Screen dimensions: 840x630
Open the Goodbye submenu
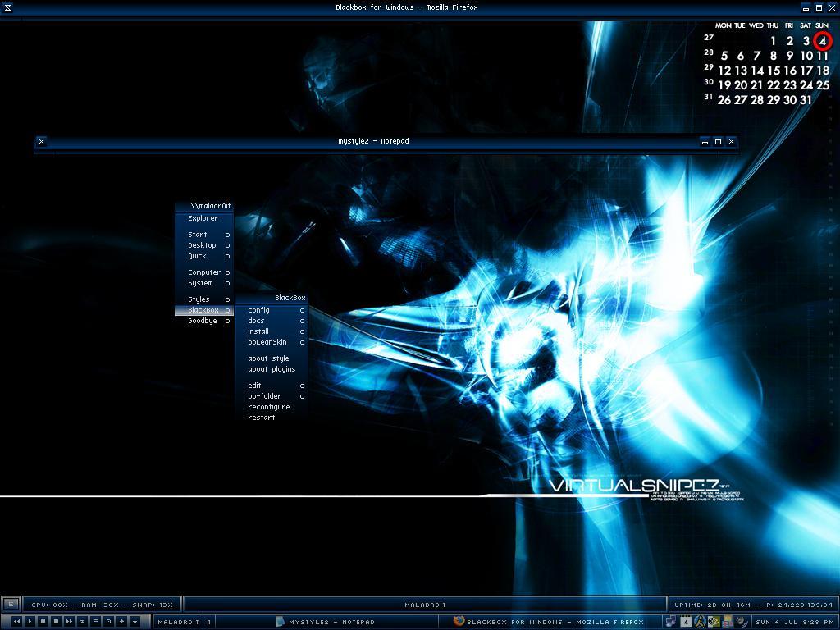point(204,321)
